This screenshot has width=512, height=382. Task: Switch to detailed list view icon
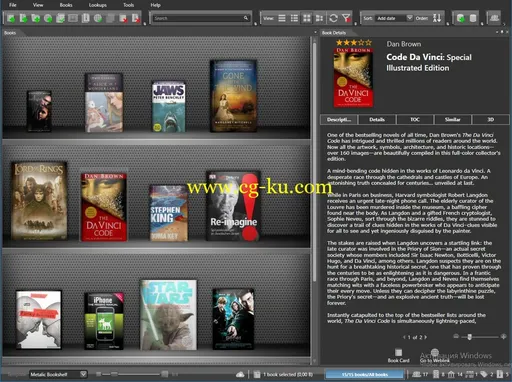tap(294, 18)
